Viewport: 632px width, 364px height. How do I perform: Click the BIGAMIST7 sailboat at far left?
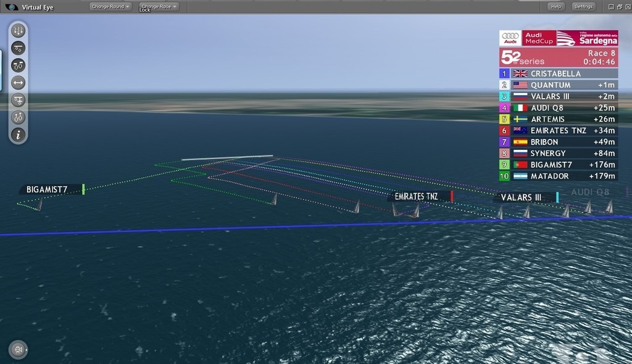tap(39, 204)
